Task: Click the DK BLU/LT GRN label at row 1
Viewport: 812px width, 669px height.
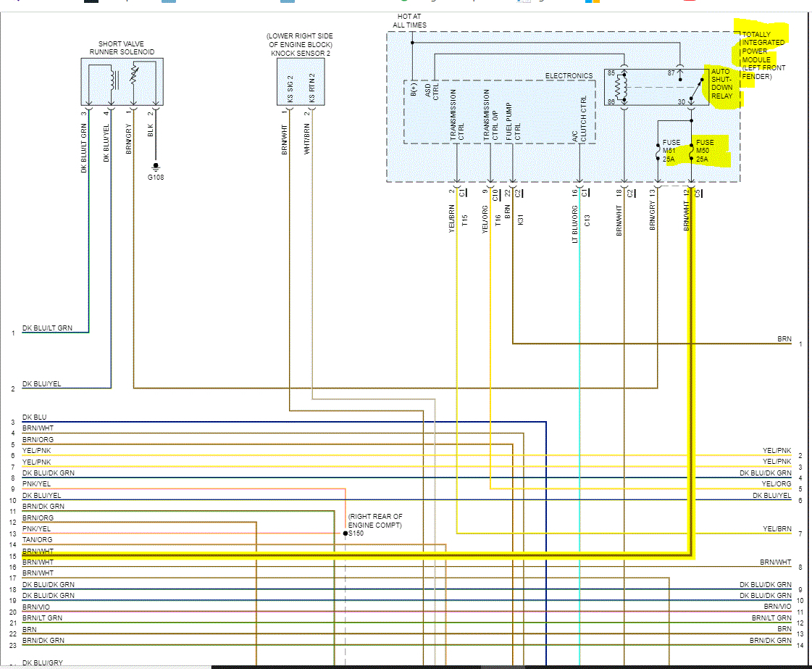Action: point(47,328)
